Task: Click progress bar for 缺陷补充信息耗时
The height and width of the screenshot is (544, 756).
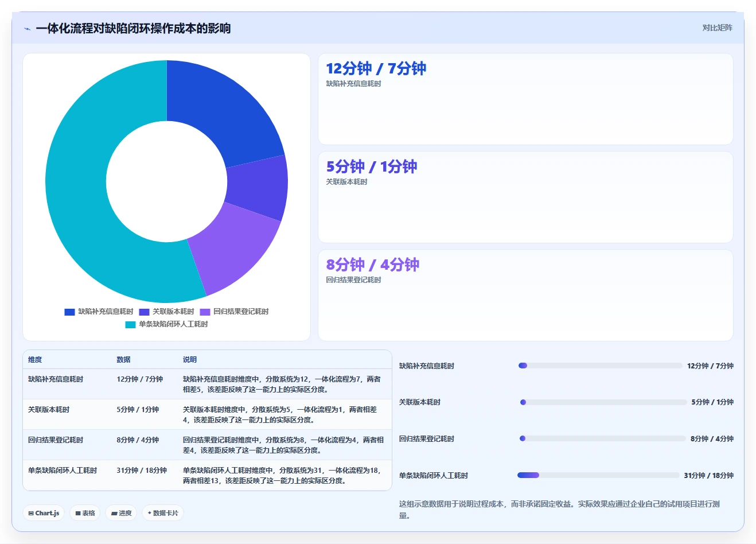Action: 600,366
